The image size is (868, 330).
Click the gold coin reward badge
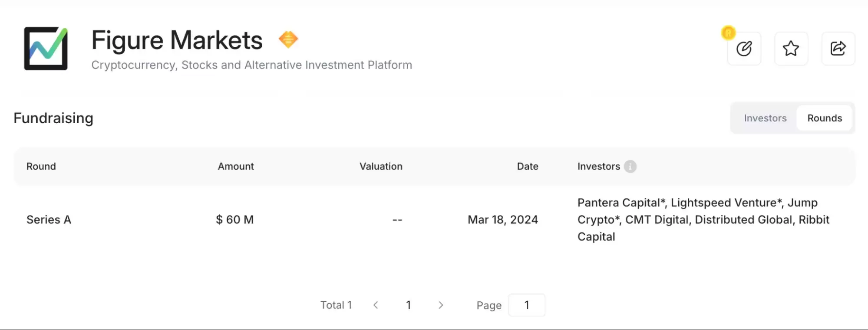(x=728, y=33)
